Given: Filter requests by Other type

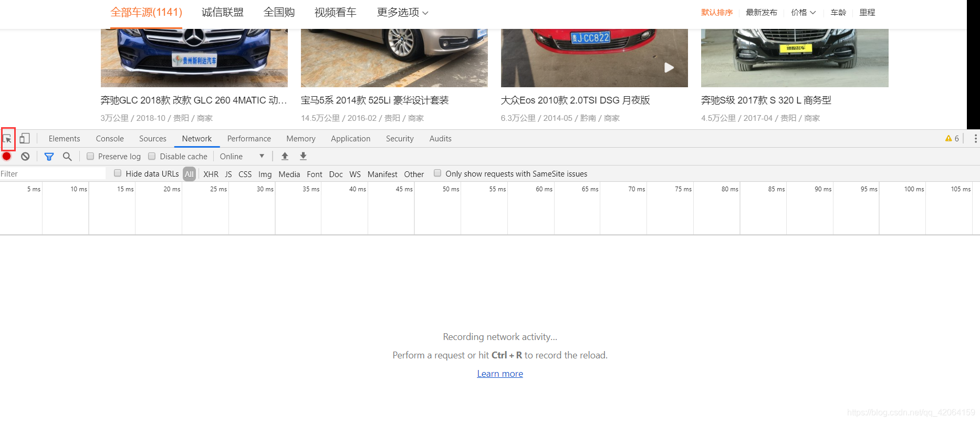Looking at the screenshot, I should tap(414, 174).
